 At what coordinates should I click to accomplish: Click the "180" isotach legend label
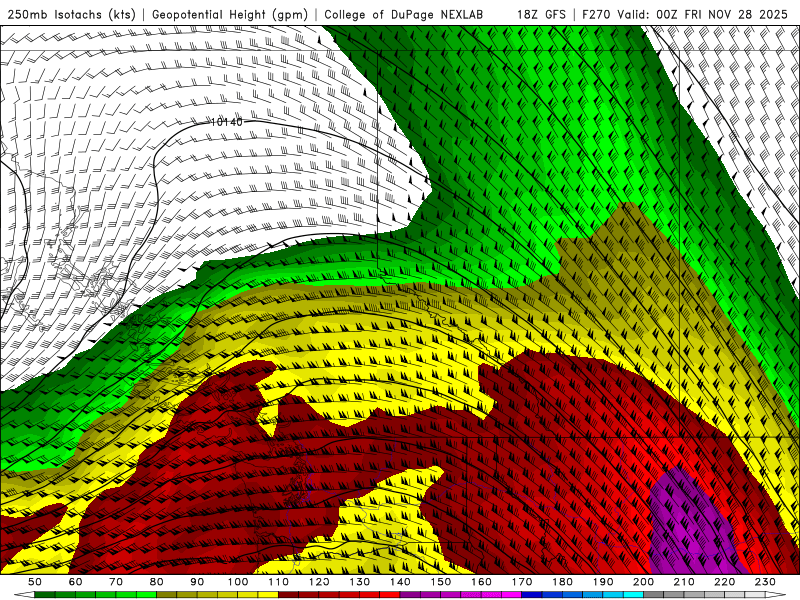pos(562,582)
